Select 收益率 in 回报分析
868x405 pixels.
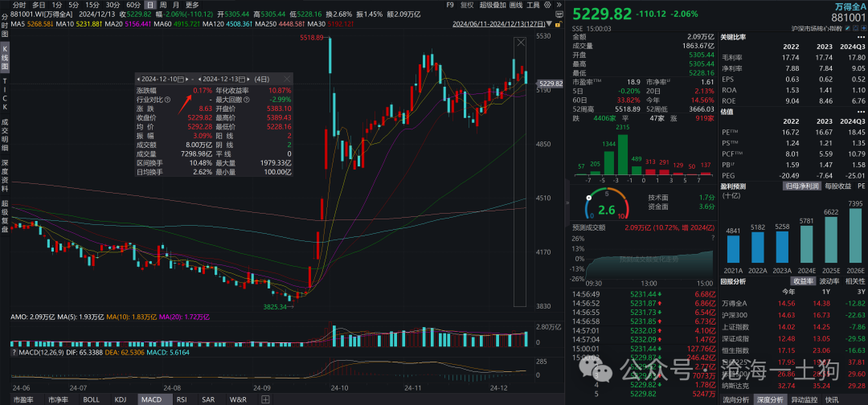coord(803,281)
